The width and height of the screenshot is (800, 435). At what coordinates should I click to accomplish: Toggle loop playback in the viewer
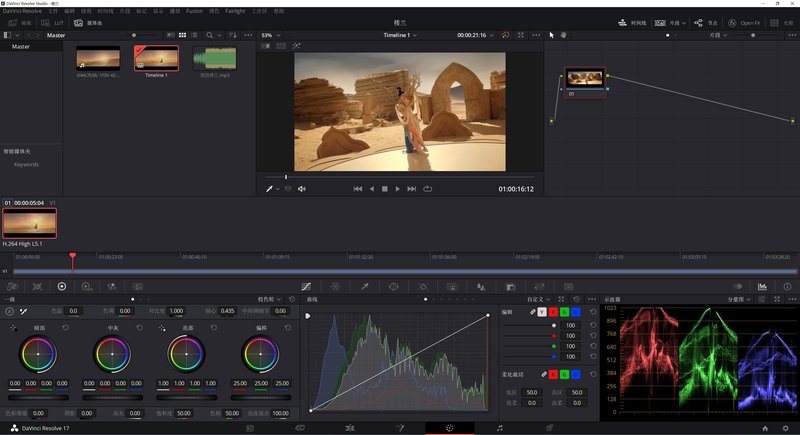428,188
